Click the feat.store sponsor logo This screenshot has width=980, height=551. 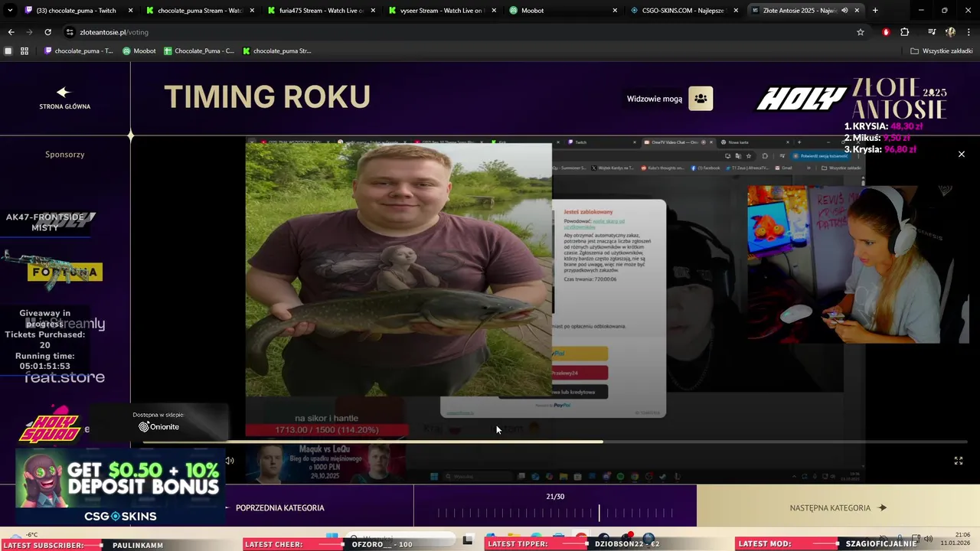[x=64, y=377]
